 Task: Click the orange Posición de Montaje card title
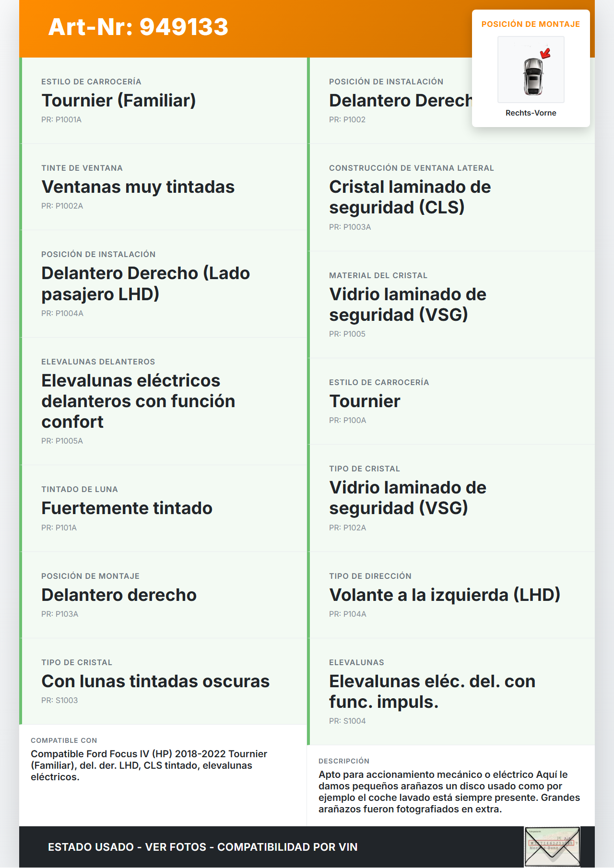[x=531, y=24]
